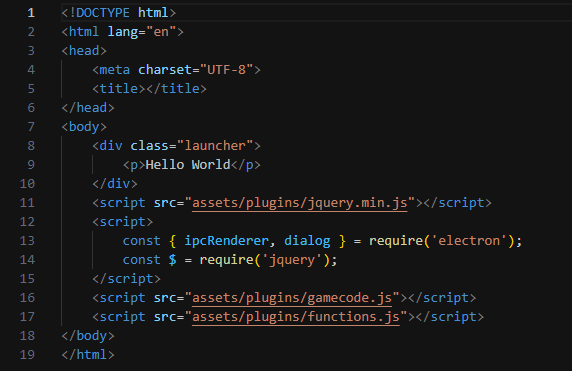
Task: Place cursor in "launcher" class value
Action: [215, 146]
